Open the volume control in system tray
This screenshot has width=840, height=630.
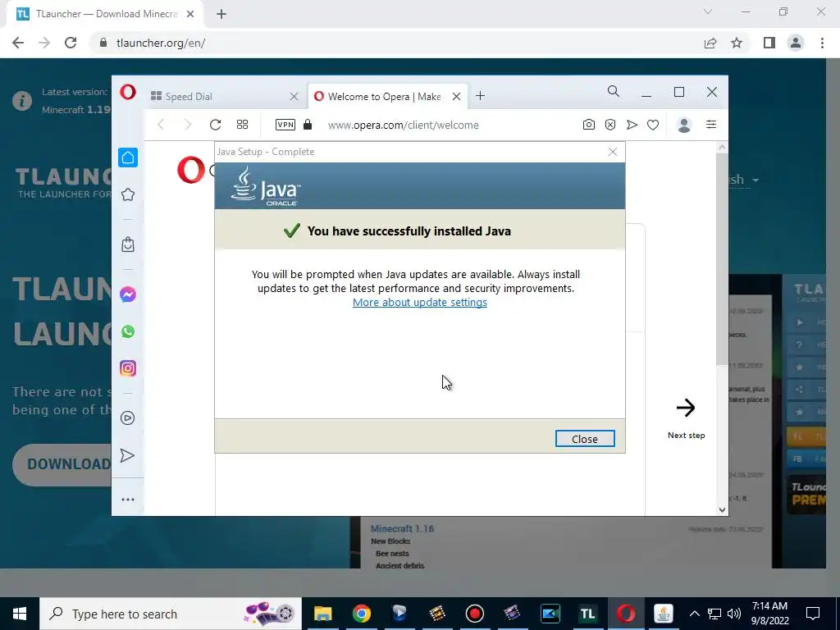pos(734,614)
